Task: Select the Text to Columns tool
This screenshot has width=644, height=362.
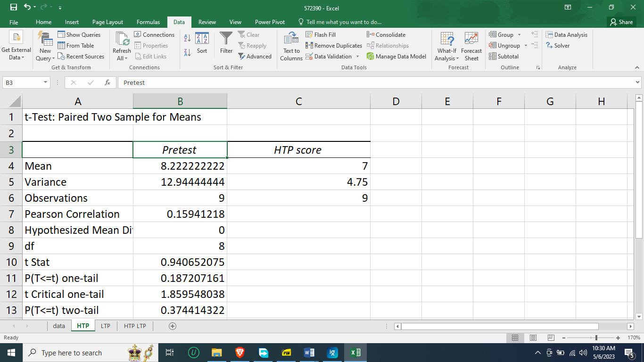Action: (x=291, y=45)
